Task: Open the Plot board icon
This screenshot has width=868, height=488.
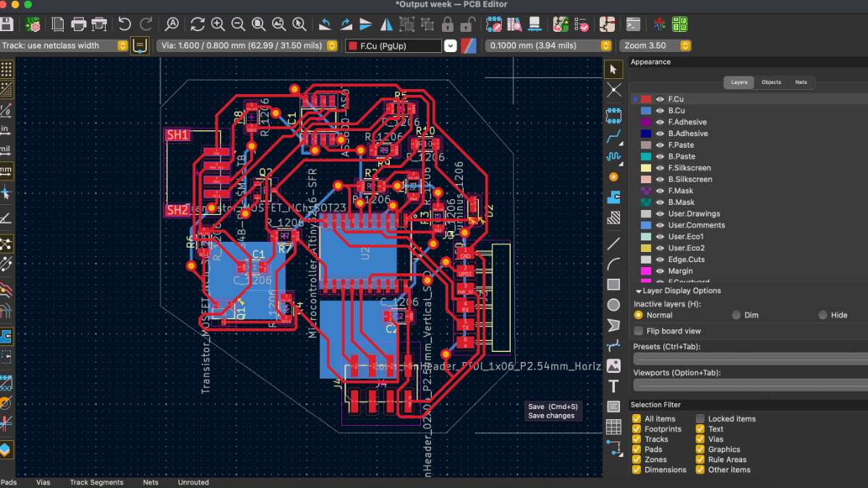Action: 100,24
